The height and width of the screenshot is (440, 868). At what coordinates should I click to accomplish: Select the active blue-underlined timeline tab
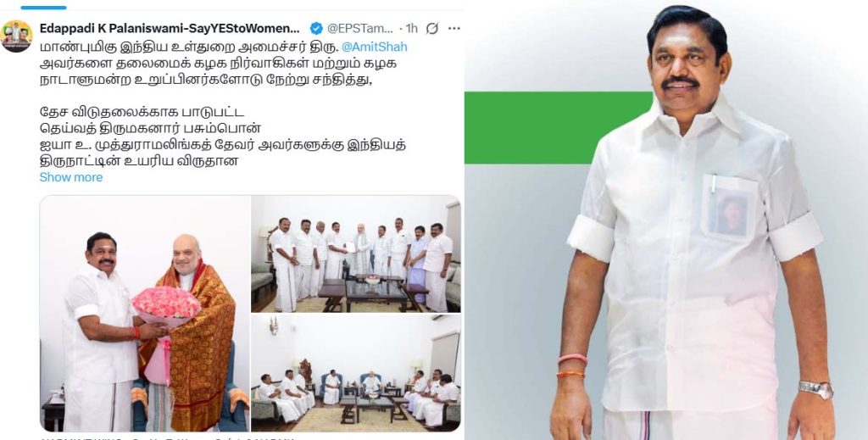[44, 8]
